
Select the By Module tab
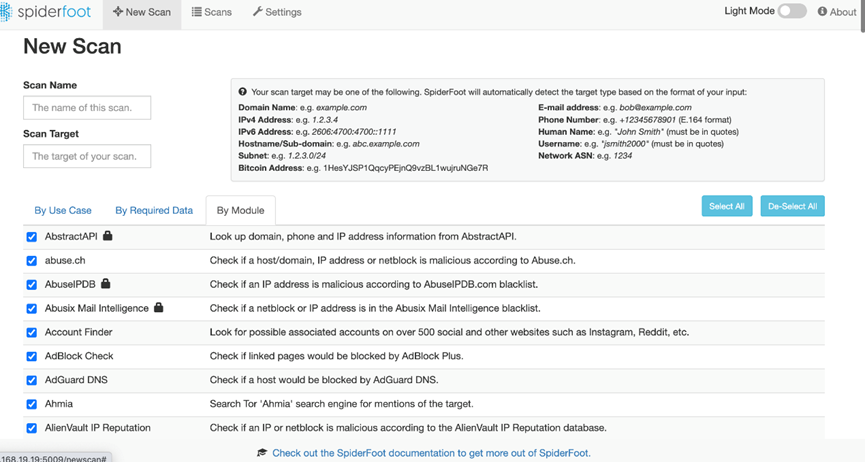(x=241, y=210)
